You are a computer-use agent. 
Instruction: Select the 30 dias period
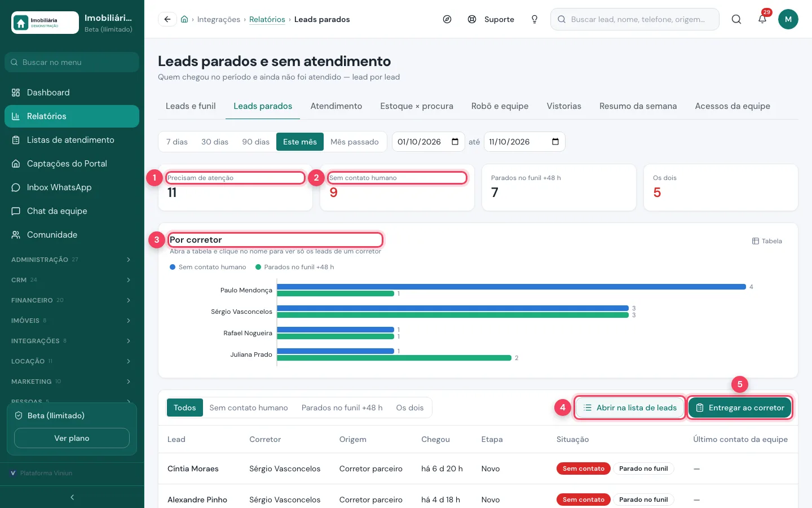point(215,142)
